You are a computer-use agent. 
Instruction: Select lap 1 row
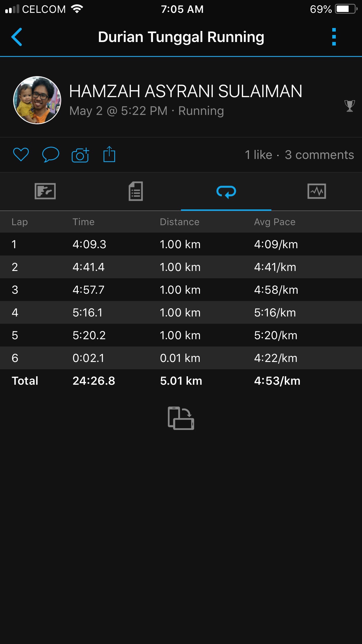tap(181, 244)
